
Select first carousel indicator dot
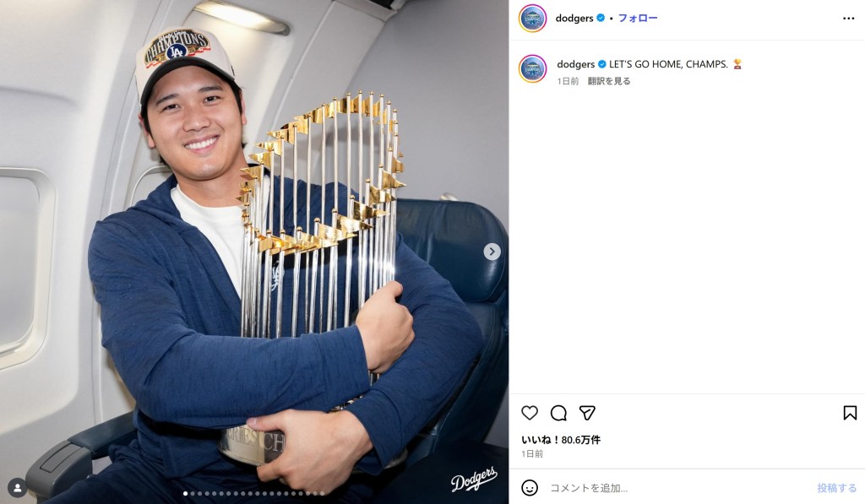[x=185, y=494]
